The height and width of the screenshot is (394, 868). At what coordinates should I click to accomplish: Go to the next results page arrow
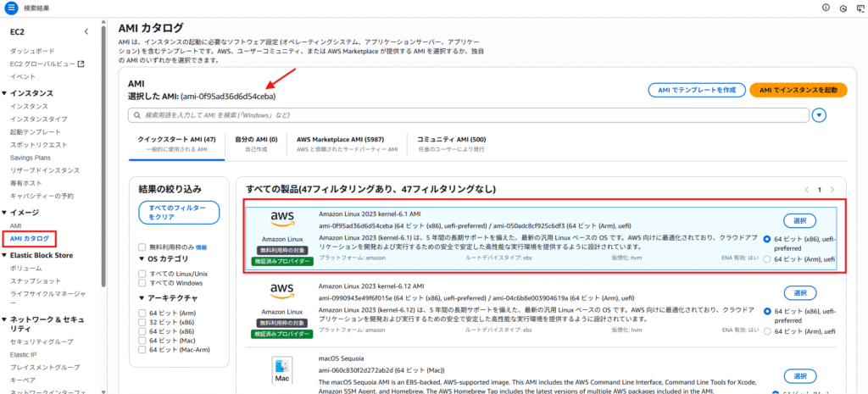pyautogui.click(x=832, y=190)
